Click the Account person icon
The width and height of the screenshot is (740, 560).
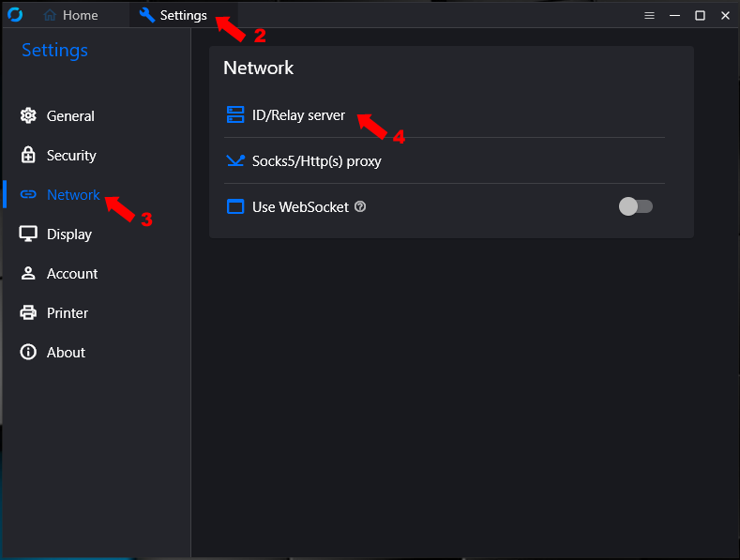click(28, 274)
